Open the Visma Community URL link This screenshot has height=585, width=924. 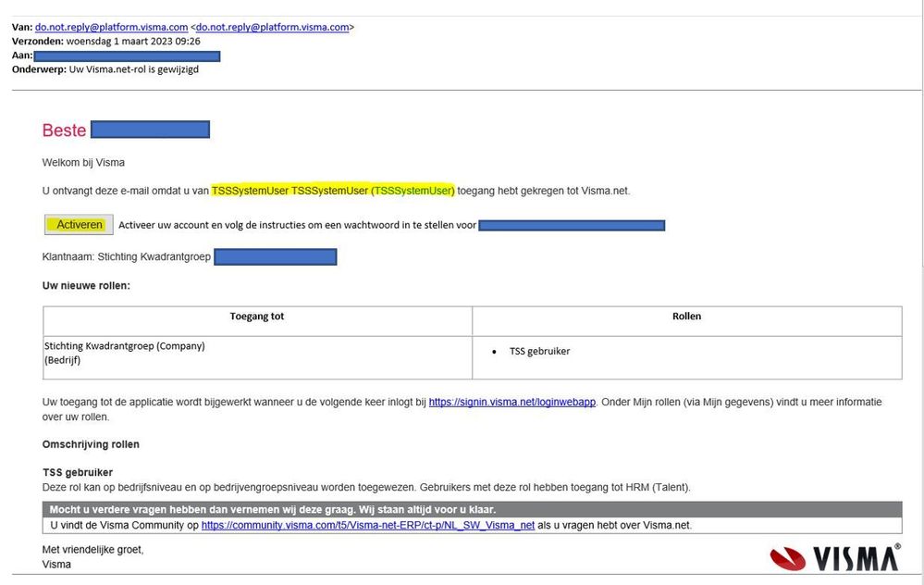coord(368,526)
